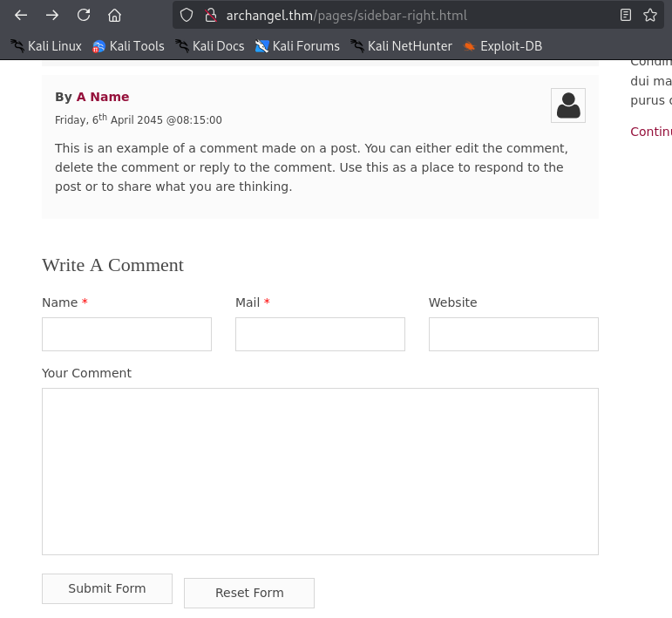
Task: Focus the Name input field
Action: click(x=127, y=335)
